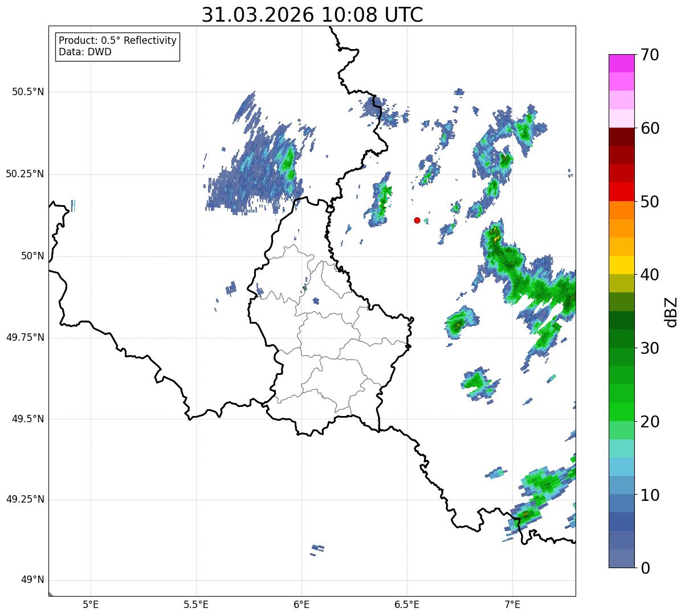Click the 6°E longitude tick label

[301, 604]
